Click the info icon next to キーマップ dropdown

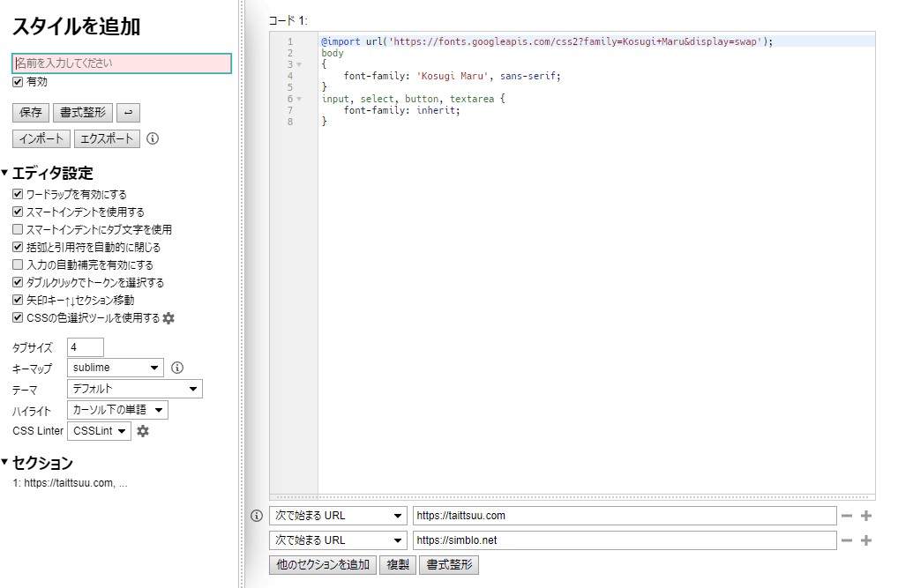click(x=177, y=368)
